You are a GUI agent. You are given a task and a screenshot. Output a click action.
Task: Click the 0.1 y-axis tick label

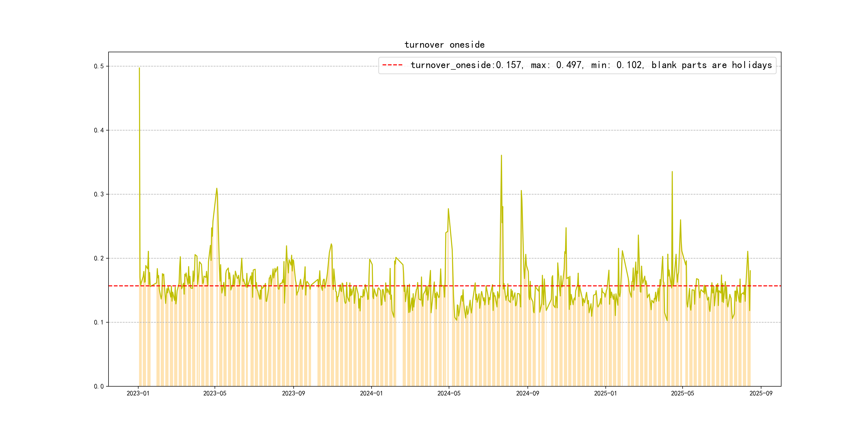(x=99, y=323)
